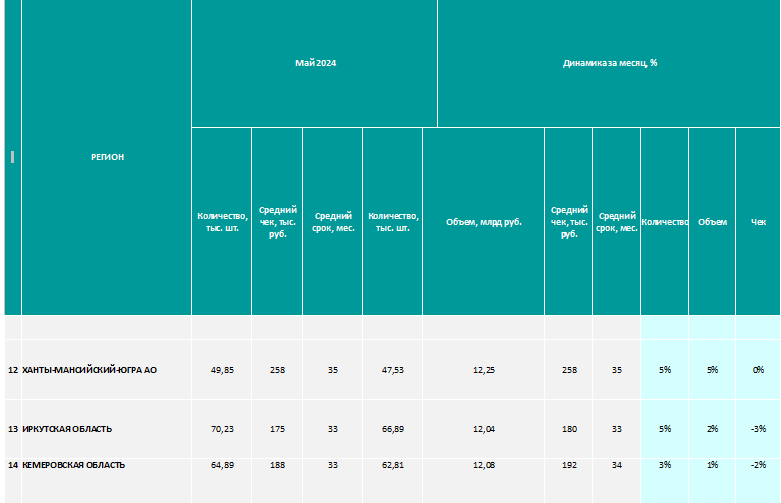
Task: Click Ханты-Мансийский 5% under Количество dynamics column
Action: click(664, 370)
